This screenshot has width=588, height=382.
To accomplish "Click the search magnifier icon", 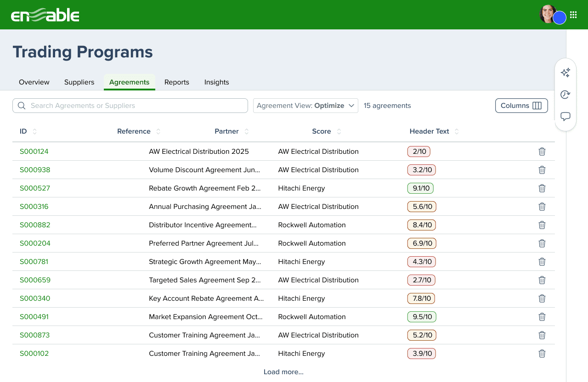I will (22, 106).
